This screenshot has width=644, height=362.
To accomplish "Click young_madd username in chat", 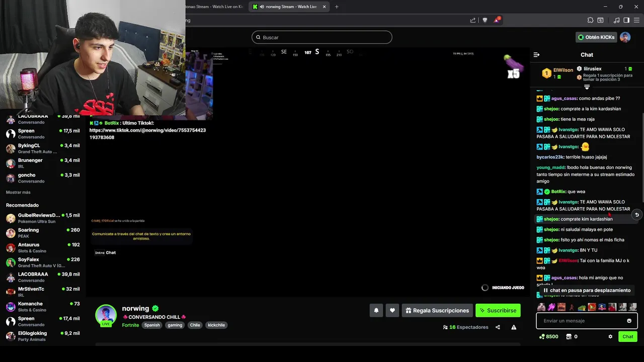I will coord(550,167).
